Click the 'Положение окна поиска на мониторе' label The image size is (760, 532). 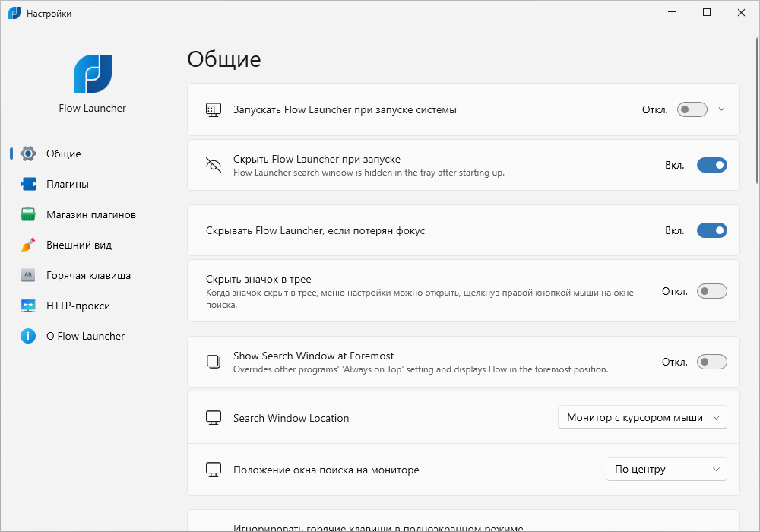(326, 470)
